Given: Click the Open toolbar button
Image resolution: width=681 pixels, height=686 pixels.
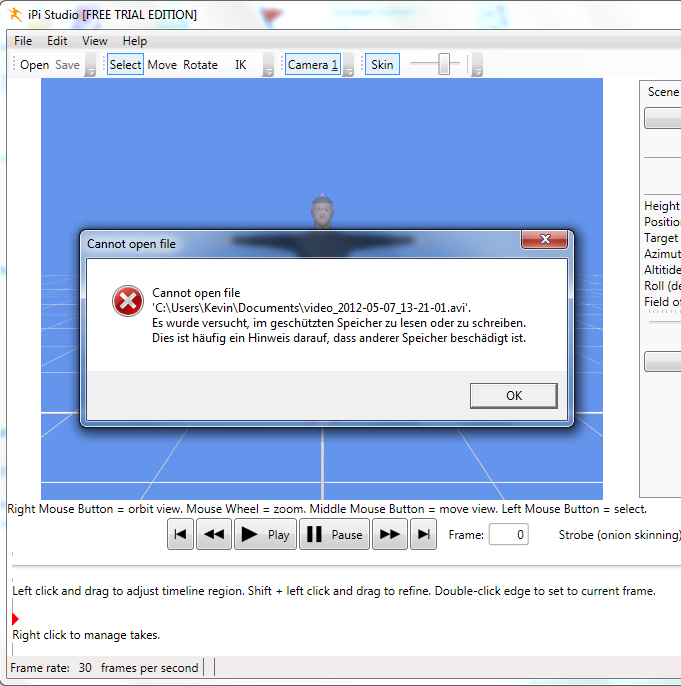Looking at the screenshot, I should [35, 65].
